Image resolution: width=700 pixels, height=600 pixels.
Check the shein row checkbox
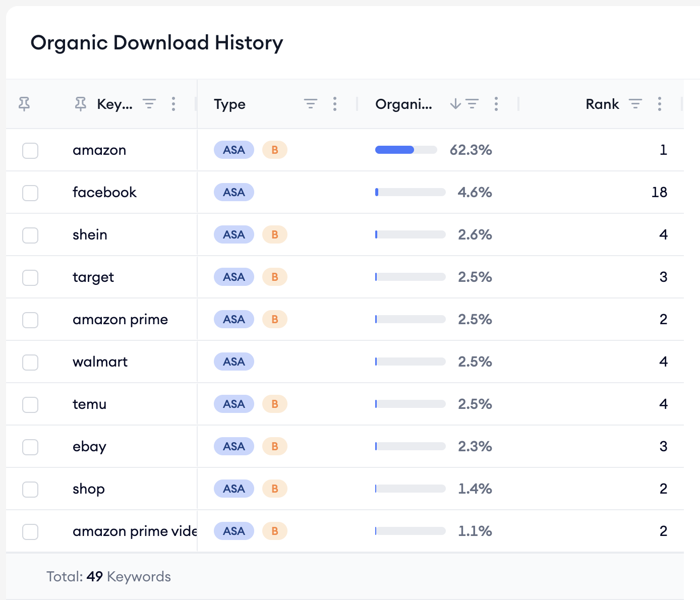(x=30, y=235)
